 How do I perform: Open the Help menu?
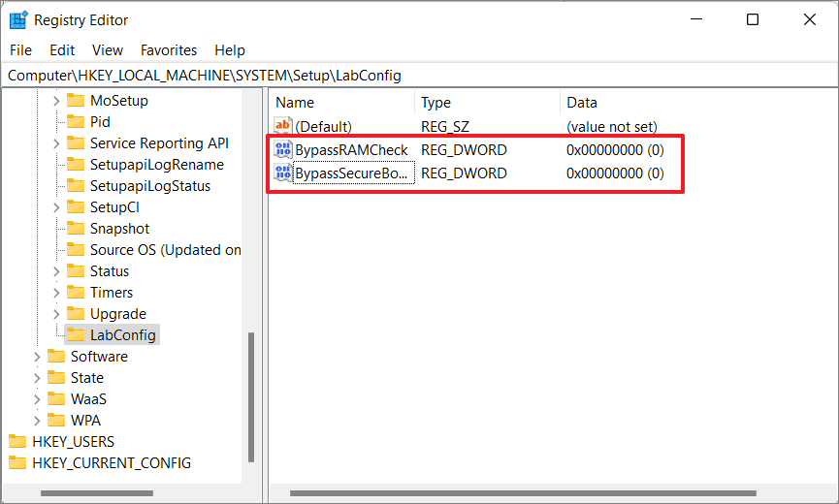(x=230, y=50)
